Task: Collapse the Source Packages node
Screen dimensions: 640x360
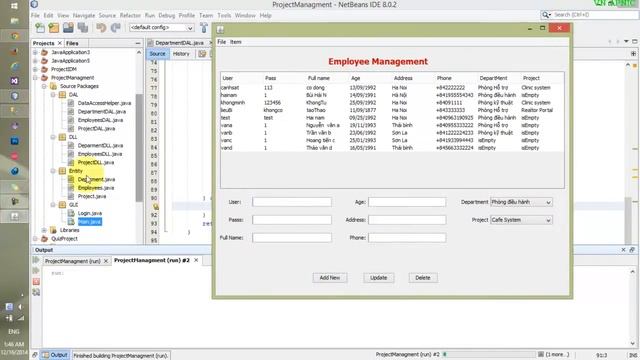Action: (x=44, y=86)
